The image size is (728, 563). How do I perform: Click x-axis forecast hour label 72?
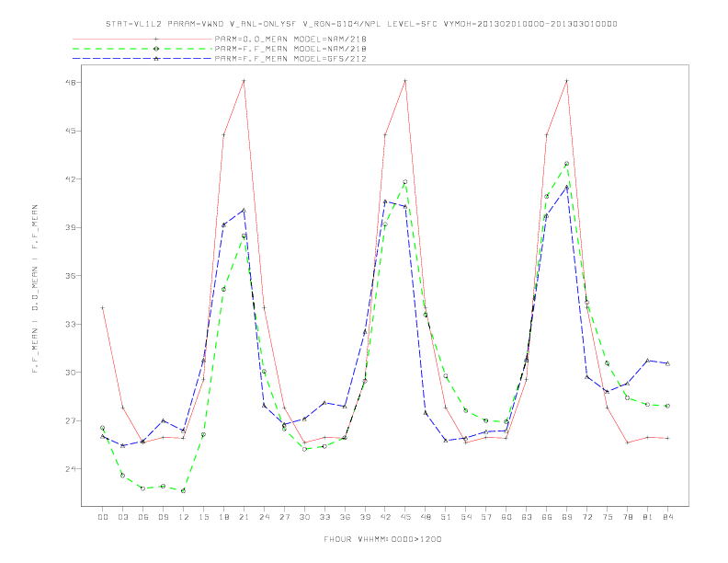(586, 517)
